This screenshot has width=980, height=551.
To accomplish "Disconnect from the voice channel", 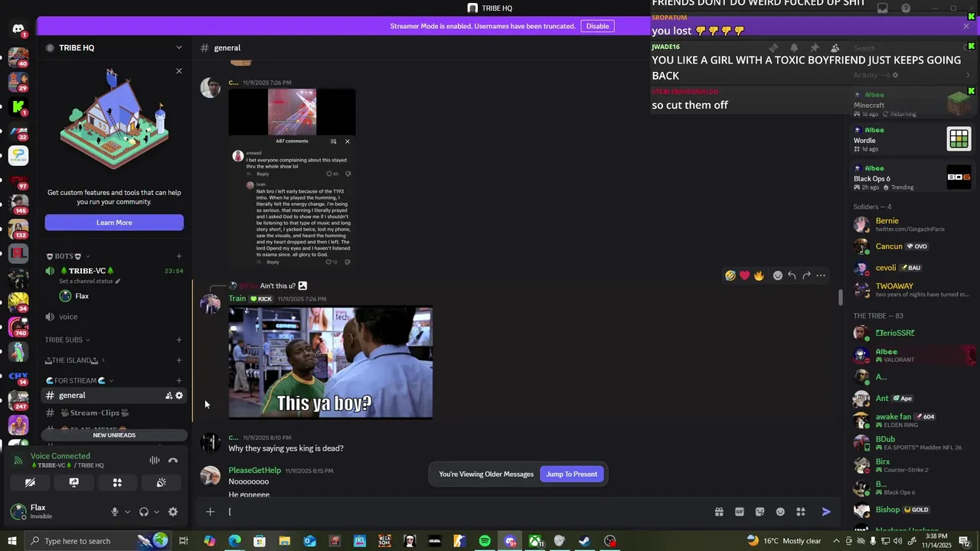I will [x=173, y=461].
